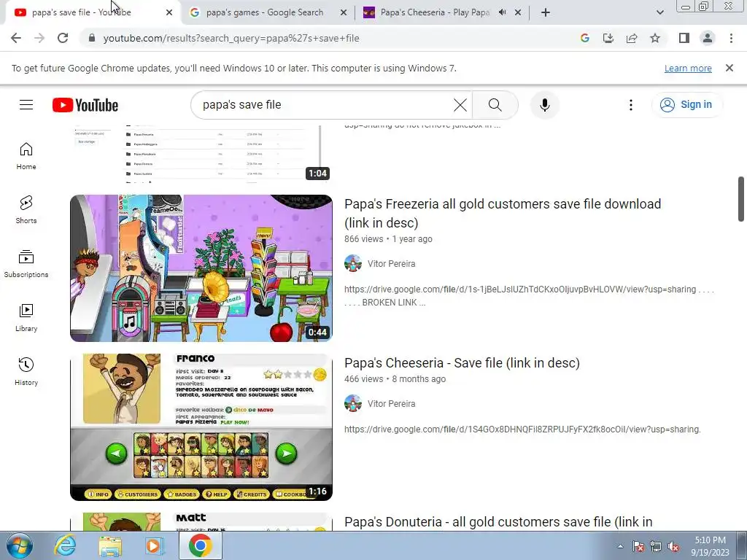Open Papa's Cheeseria - Save file title
Image resolution: width=747 pixels, height=560 pixels.
tap(462, 363)
